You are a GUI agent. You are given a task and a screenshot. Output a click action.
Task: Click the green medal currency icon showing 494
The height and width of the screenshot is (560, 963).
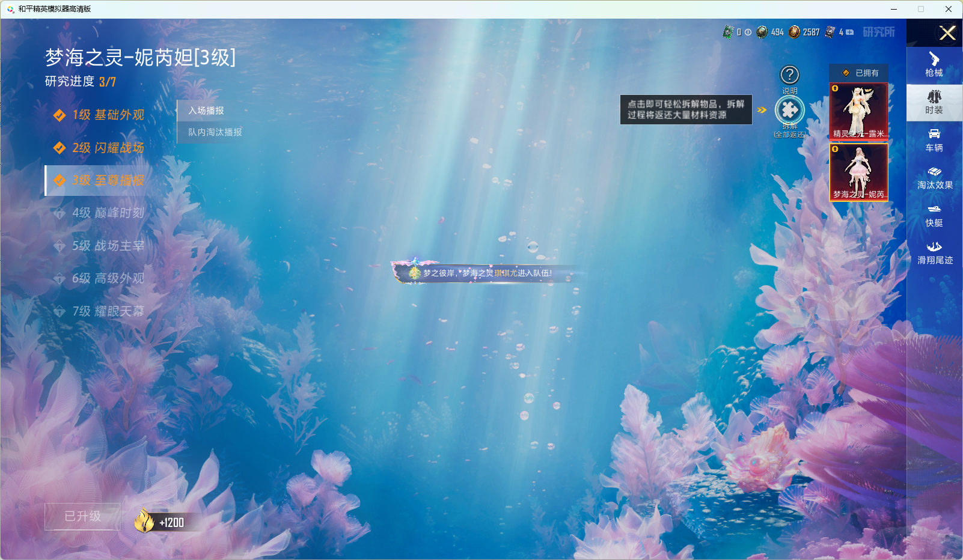[762, 32]
